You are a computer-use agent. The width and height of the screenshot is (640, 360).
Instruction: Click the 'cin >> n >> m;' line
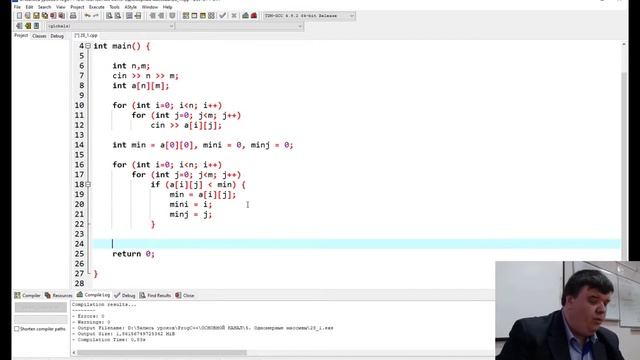[x=145, y=76]
